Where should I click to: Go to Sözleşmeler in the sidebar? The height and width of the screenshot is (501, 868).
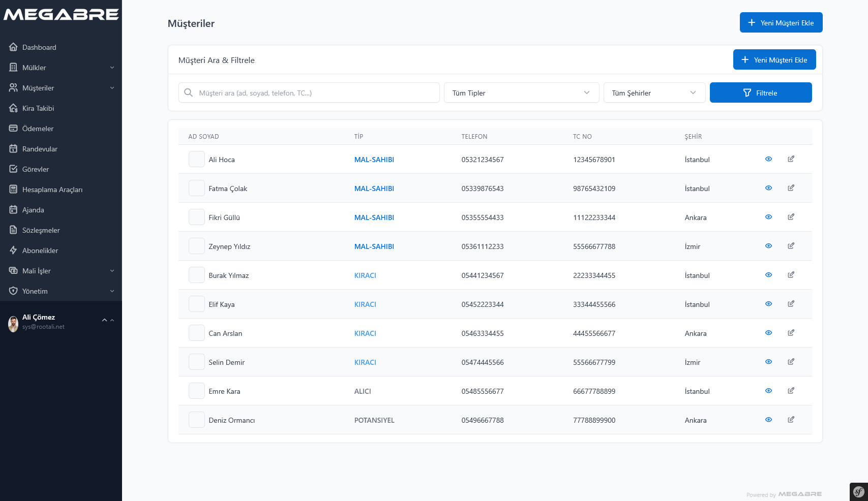pos(41,230)
